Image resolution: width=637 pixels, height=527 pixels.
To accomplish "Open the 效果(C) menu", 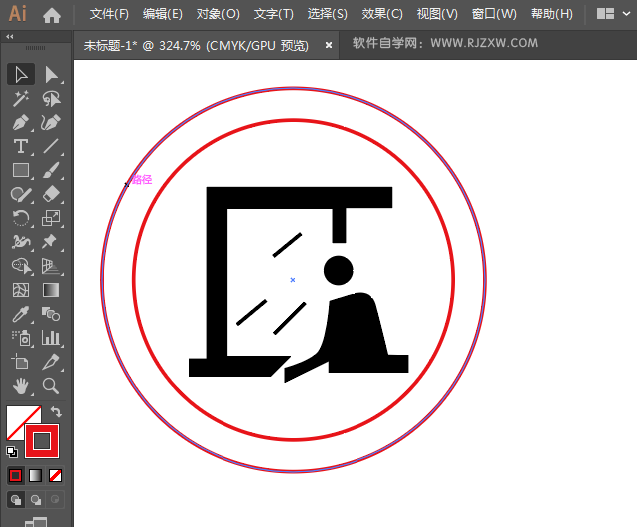I will coord(382,14).
